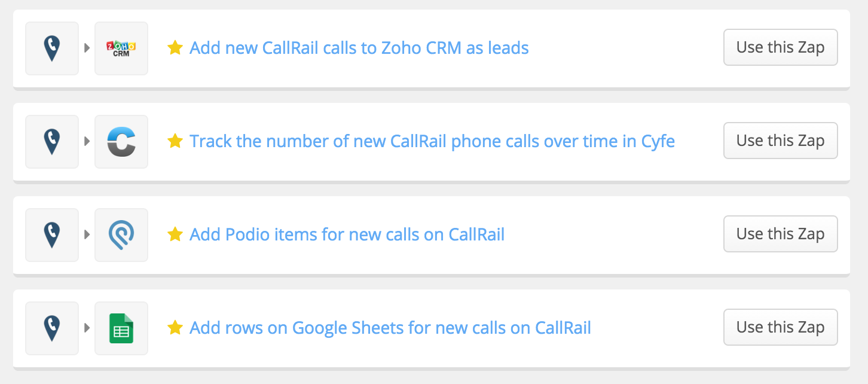Click the star beside the Cyfe zap title
868x384 pixels.
tap(175, 141)
